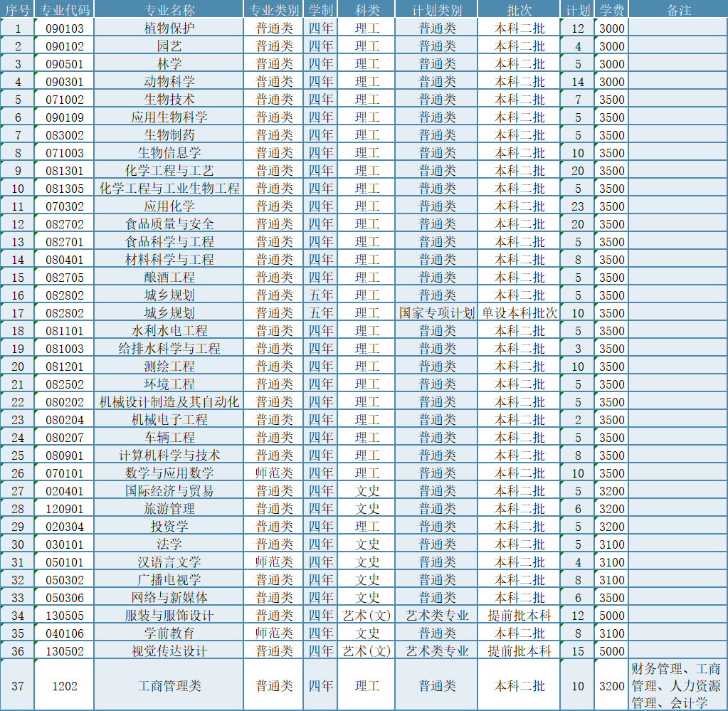Select the 数学与应用数学 cell

click(x=169, y=473)
